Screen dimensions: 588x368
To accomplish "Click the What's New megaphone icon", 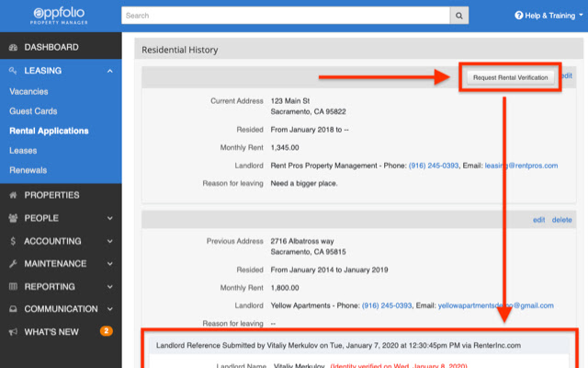I will [13, 332].
